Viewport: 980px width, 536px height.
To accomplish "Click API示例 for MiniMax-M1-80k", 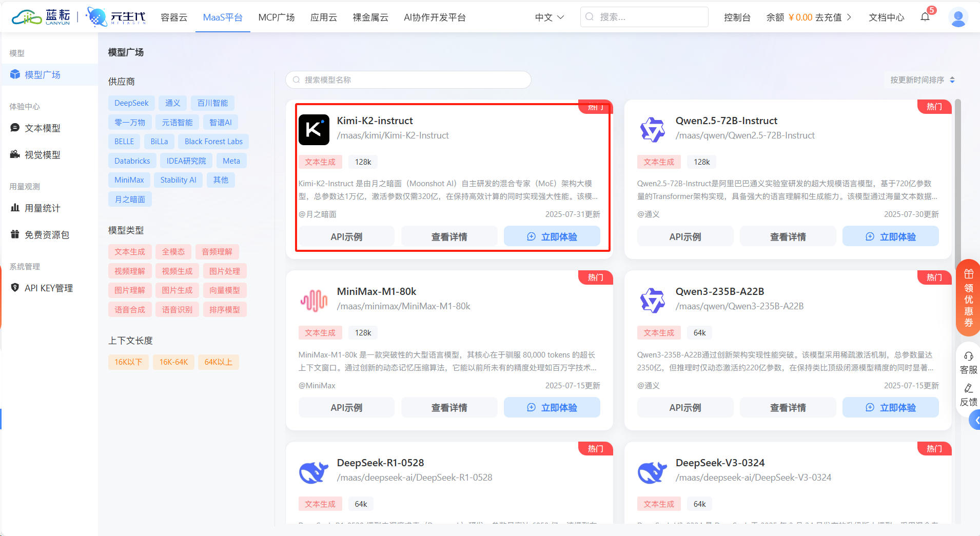I will coord(346,407).
